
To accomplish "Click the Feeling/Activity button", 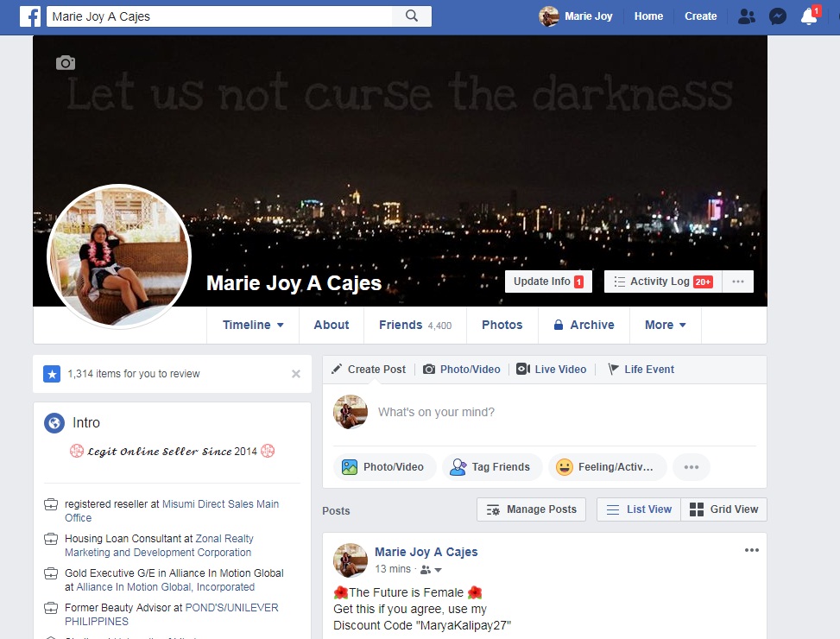I will 608,467.
